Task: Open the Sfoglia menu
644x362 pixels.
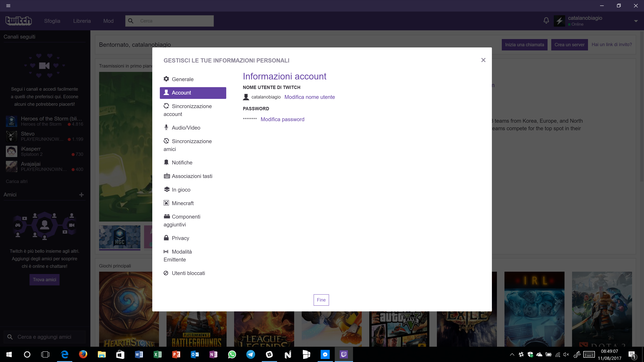Action: (52, 21)
